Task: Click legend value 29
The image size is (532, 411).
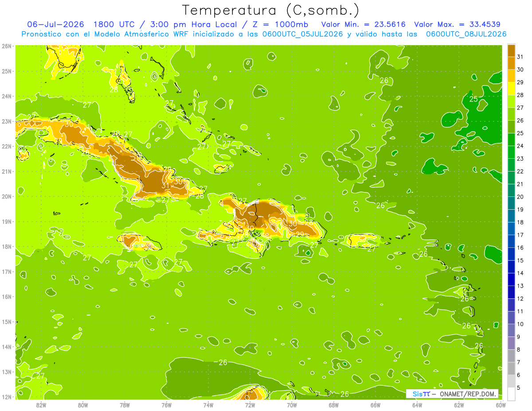Action: [x=520, y=82]
